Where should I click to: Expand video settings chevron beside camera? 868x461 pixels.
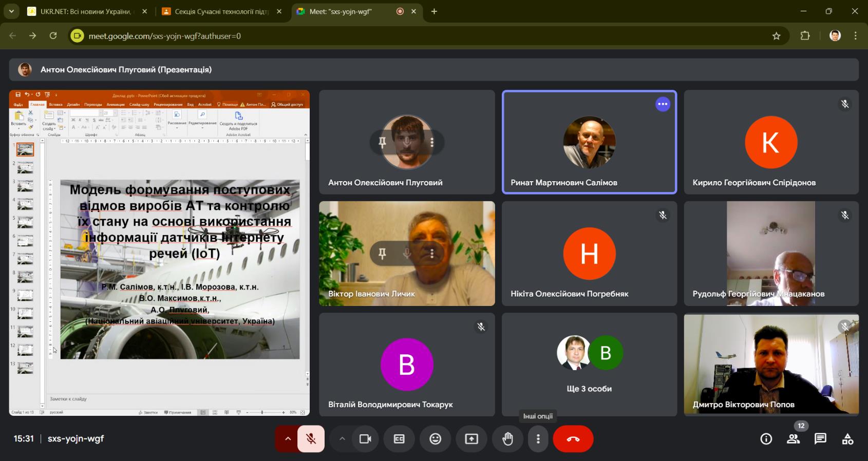[342, 439]
